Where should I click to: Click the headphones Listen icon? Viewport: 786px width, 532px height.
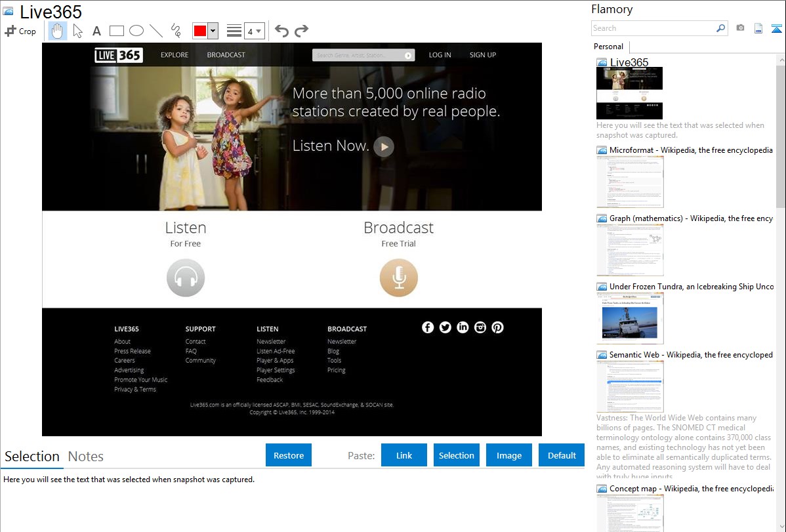pyautogui.click(x=186, y=277)
